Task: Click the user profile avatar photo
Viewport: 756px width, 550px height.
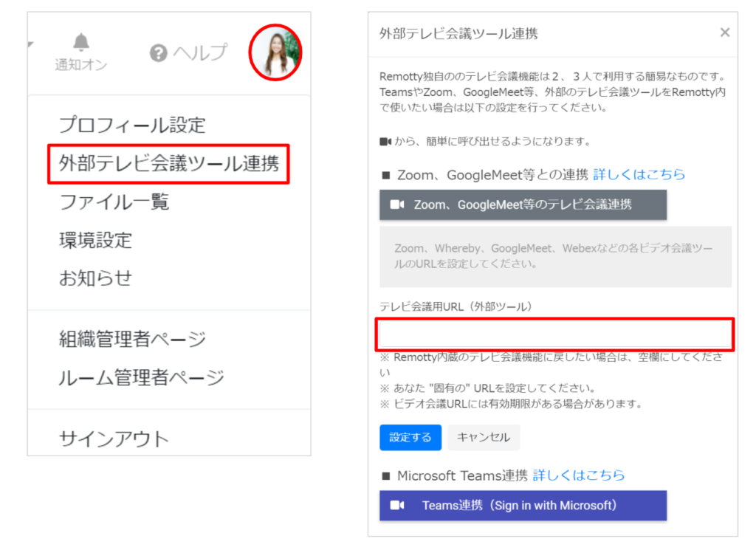Action: click(275, 52)
